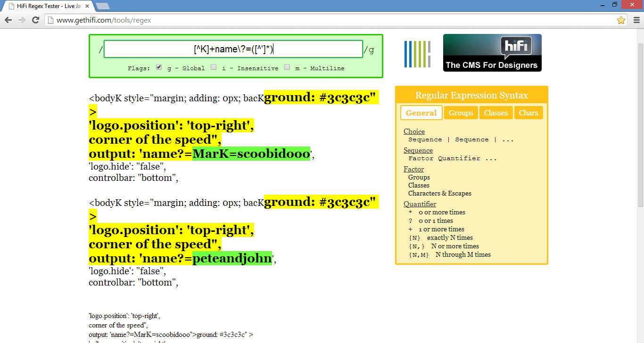Enable the i Insensitive flag
Image resolution: width=644 pixels, height=343 pixels.
tap(213, 66)
